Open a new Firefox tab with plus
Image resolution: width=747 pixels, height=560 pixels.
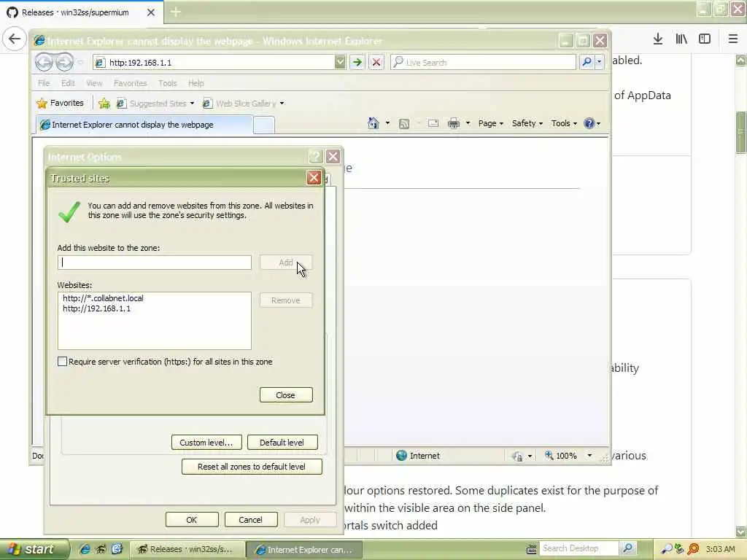point(175,12)
